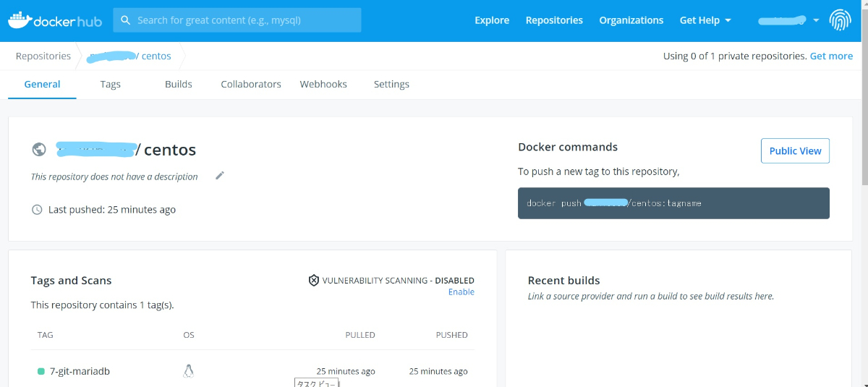Image resolution: width=868 pixels, height=387 pixels.
Task: Click the repository title ending in centos
Action: coord(126,150)
